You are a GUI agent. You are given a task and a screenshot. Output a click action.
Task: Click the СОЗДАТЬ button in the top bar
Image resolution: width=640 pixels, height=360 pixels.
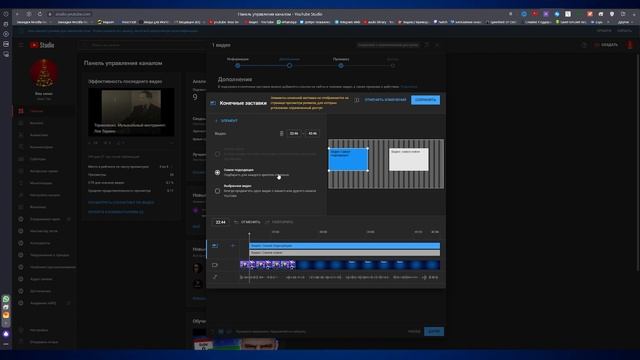click(606, 45)
